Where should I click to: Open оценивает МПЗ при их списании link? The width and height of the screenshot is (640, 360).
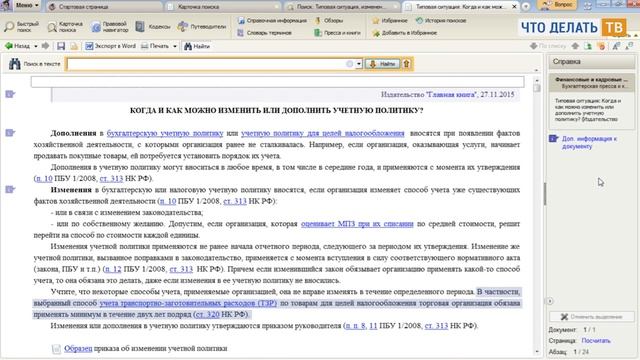pyautogui.click(x=357, y=224)
